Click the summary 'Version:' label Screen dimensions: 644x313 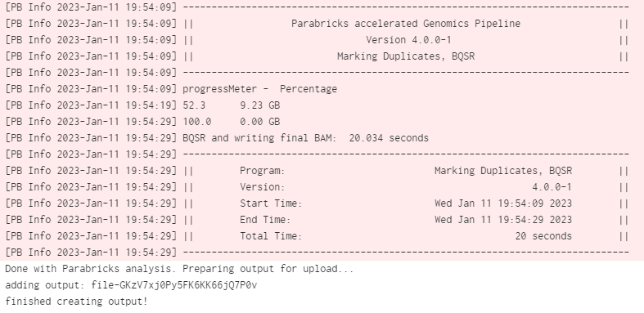(263, 187)
